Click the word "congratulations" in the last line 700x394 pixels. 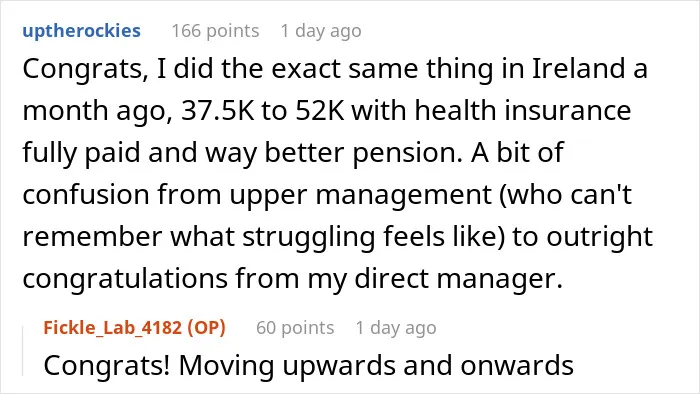(x=125, y=279)
